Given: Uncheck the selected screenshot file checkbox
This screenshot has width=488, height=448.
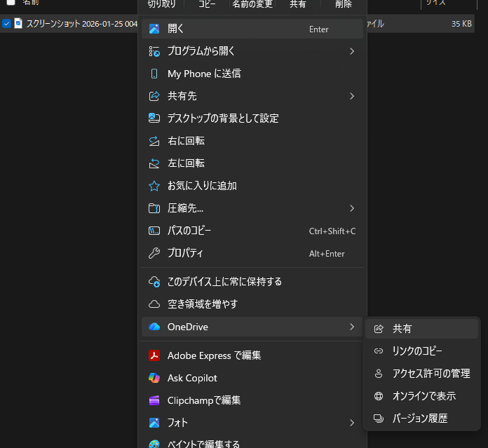Looking at the screenshot, I should 6,24.
